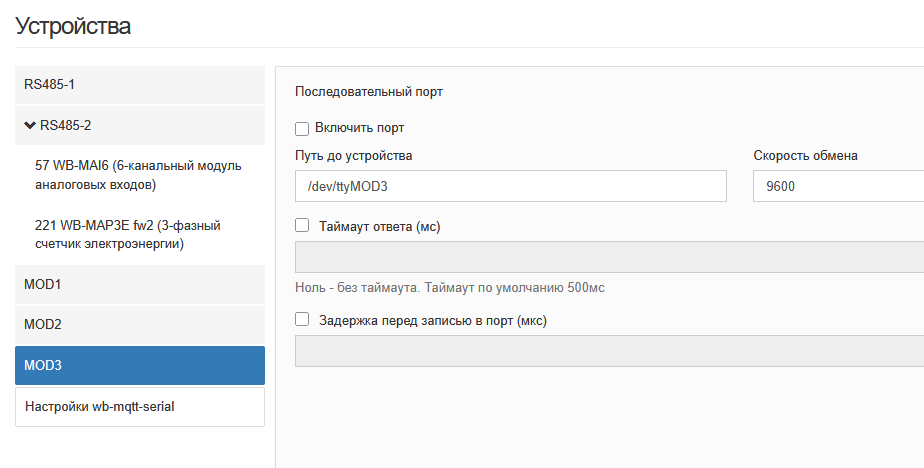Select the RS485-2 port entry

pos(140,126)
